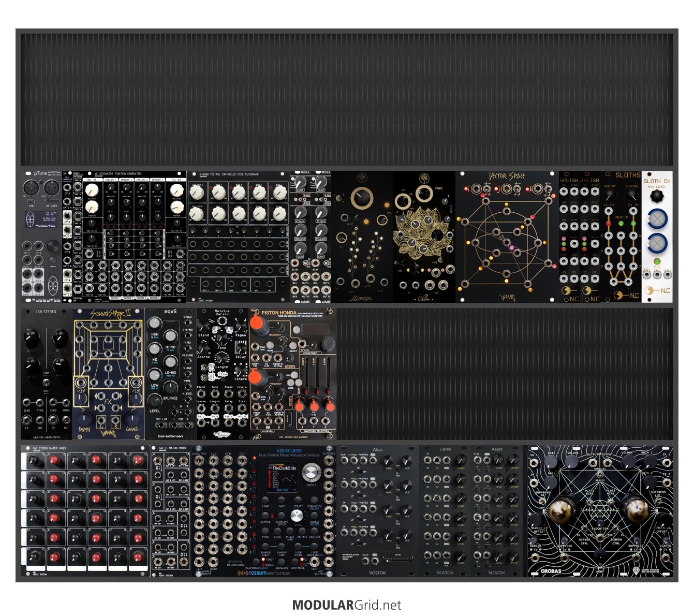Click the Apathy knob on Sloths
Image resolution: width=694 pixels, height=616 pixels.
610,195
